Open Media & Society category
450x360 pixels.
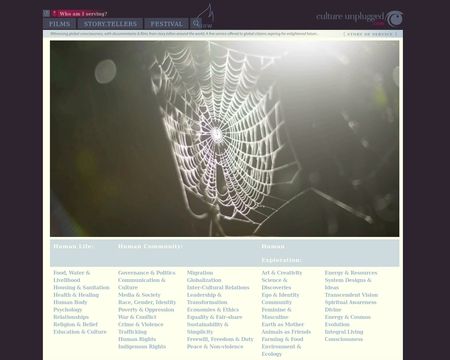(x=139, y=295)
